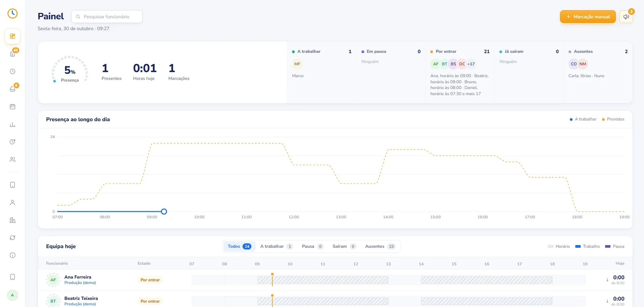
Task: Select the Todos 24 tab
Action: point(239,246)
